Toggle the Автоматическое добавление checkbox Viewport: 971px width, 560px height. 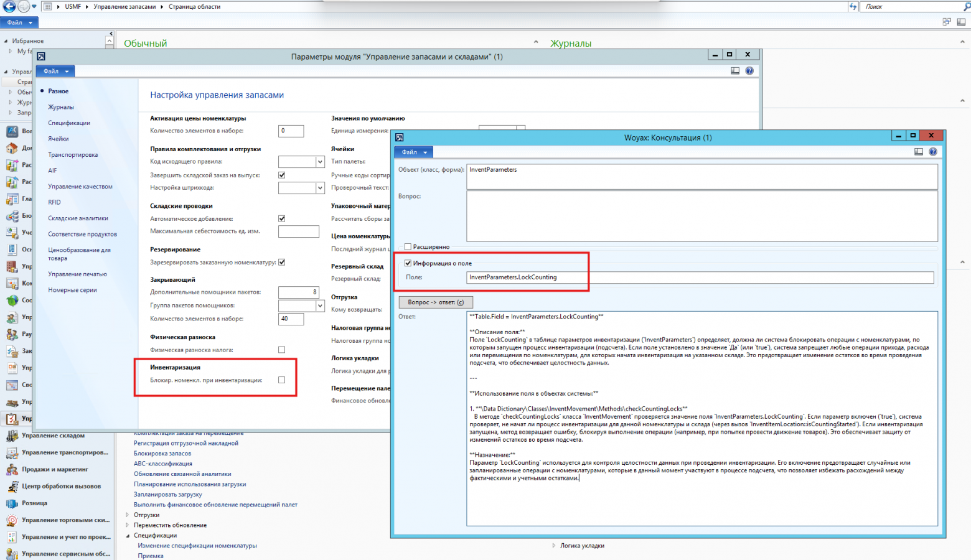tap(282, 218)
